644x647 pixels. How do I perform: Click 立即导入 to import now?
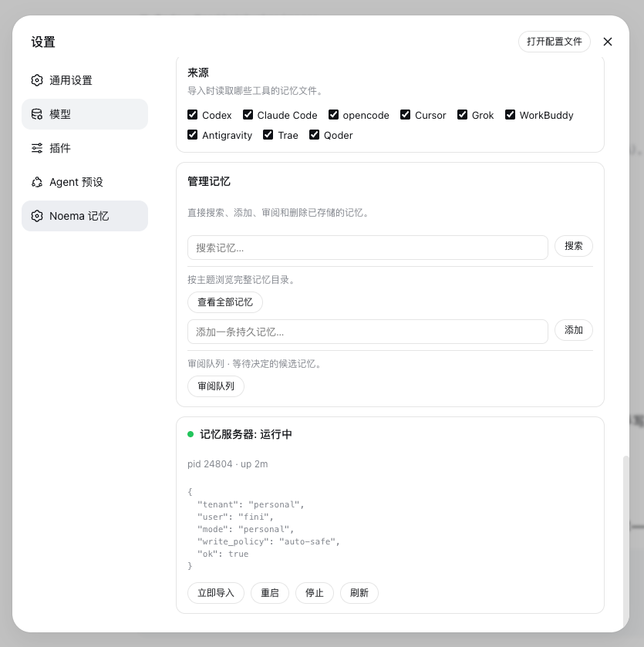point(216,593)
